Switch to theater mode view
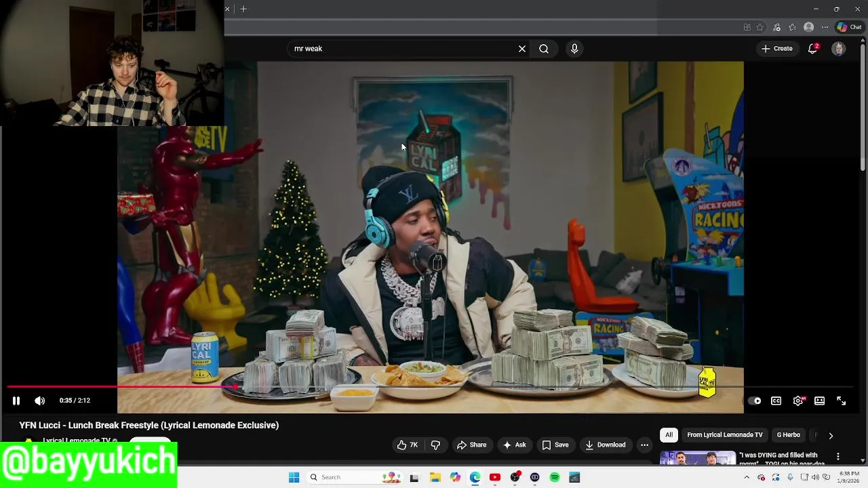Image resolution: width=868 pixels, height=488 pixels. [x=819, y=401]
